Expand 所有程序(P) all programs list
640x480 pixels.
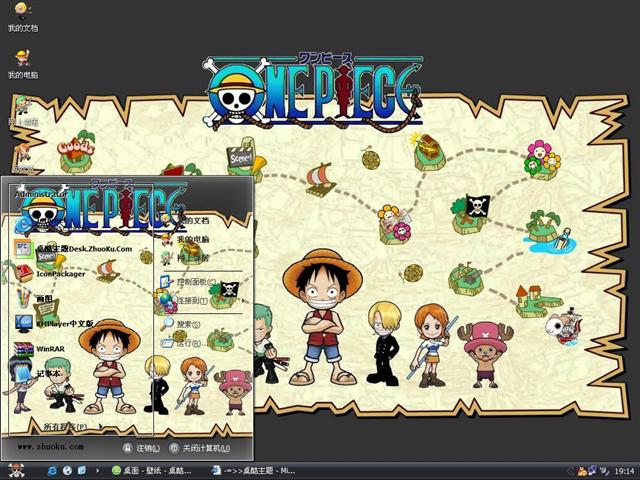pyautogui.click(x=73, y=427)
